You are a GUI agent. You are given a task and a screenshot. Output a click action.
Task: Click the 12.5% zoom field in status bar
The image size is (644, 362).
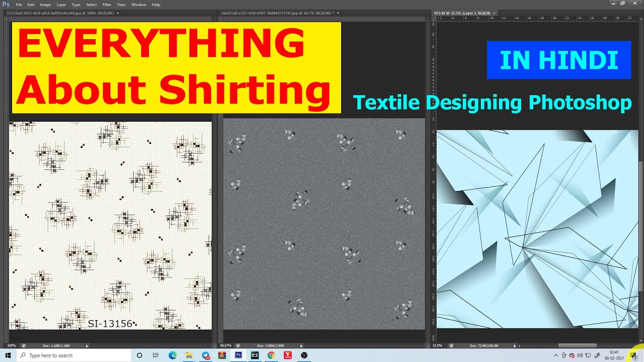438,345
